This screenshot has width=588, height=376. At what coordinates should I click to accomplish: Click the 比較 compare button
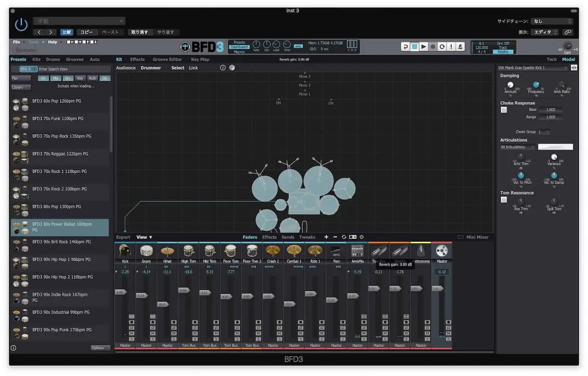[x=67, y=32]
